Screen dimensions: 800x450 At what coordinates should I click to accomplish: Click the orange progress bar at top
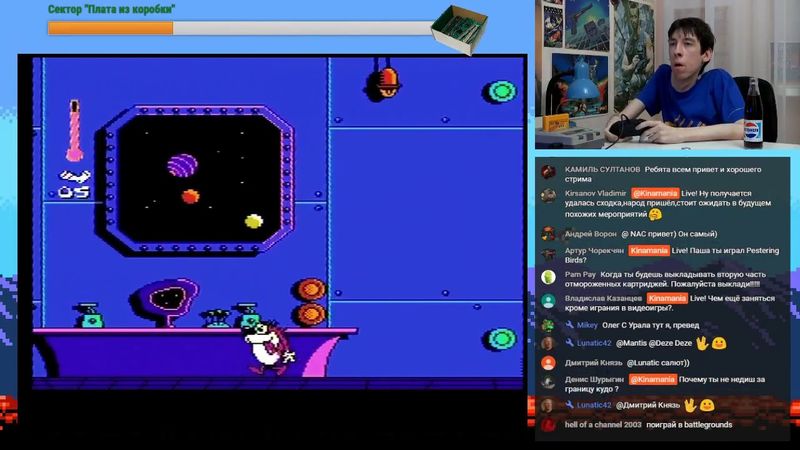pos(110,28)
